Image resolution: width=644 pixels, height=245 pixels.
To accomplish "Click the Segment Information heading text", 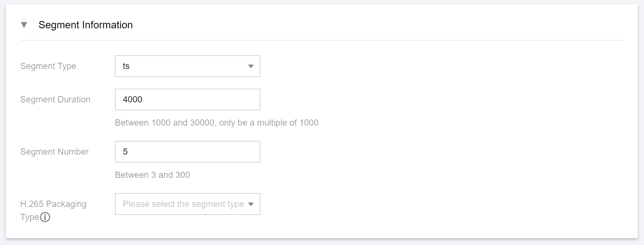I will click(x=85, y=25).
